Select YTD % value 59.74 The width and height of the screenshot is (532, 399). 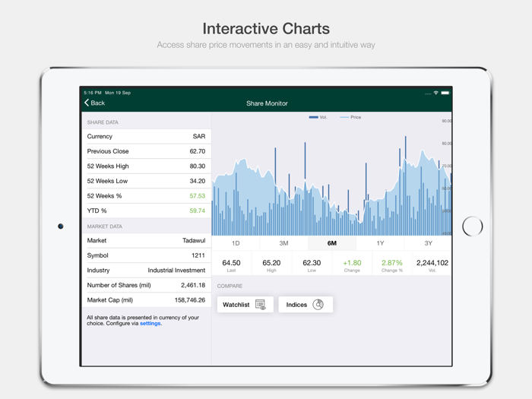(x=198, y=211)
